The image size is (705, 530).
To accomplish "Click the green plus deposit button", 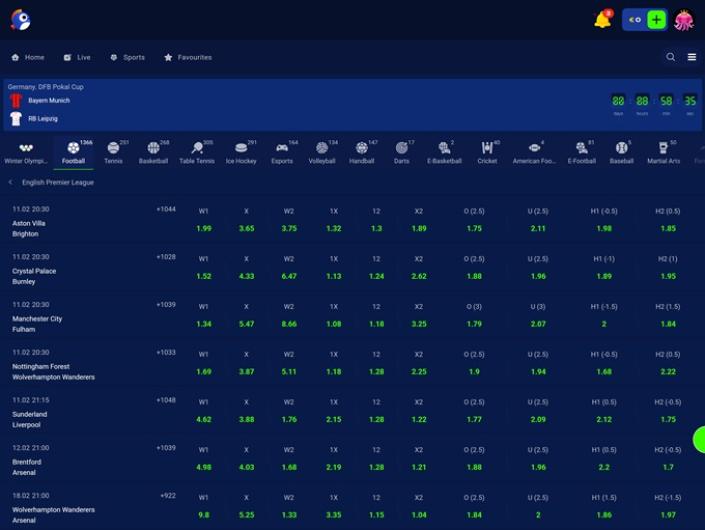I will pos(656,20).
